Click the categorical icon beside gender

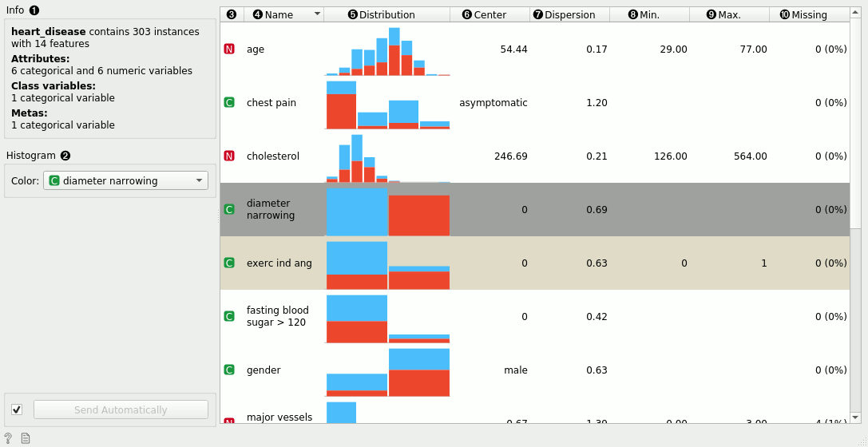(229, 370)
